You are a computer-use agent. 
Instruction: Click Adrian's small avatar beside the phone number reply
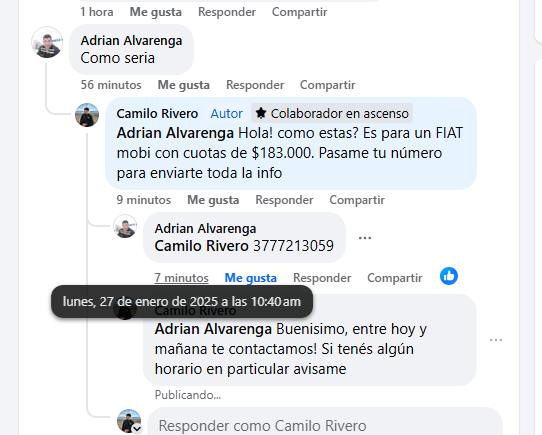tap(125, 226)
